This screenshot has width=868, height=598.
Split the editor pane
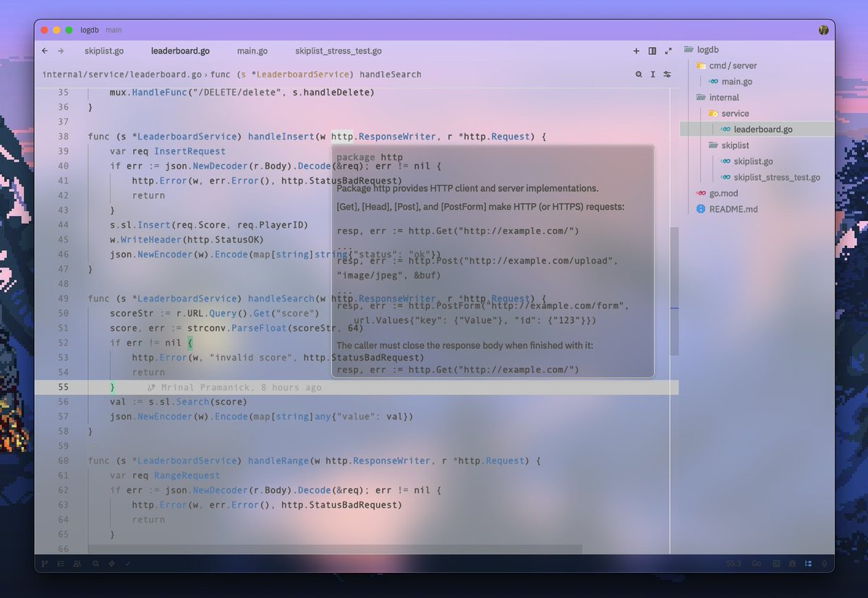click(652, 51)
